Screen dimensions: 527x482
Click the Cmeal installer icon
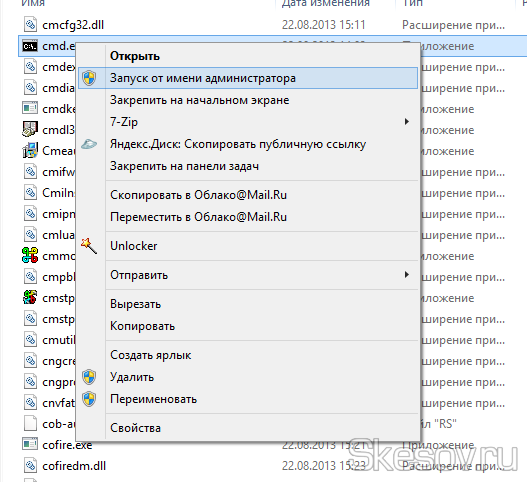pyautogui.click(x=30, y=151)
